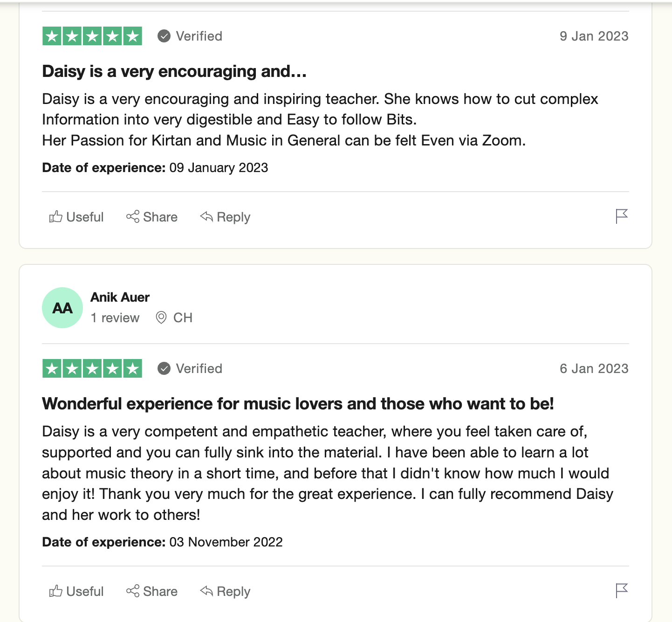Click reply arrow icon on the 9 Jan review
This screenshot has width=672, height=622.
click(206, 217)
